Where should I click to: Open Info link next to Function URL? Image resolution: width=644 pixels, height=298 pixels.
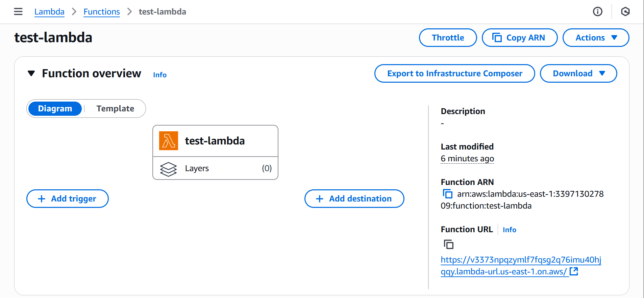pos(509,230)
